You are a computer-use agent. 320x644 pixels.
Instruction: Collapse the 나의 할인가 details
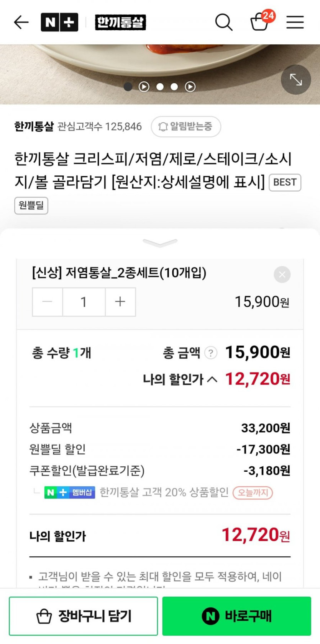(x=212, y=379)
